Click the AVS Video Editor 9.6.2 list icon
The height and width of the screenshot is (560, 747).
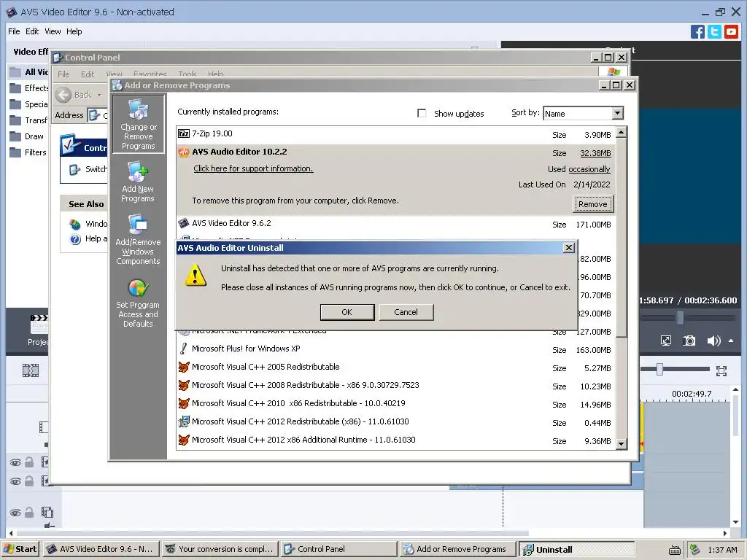[183, 223]
